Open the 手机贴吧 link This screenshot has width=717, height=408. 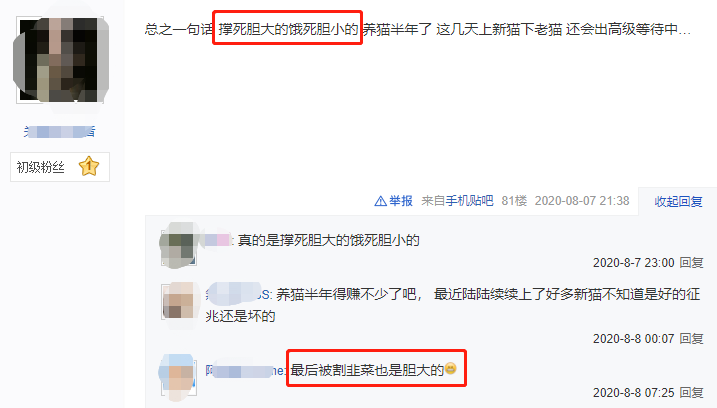tap(470, 201)
